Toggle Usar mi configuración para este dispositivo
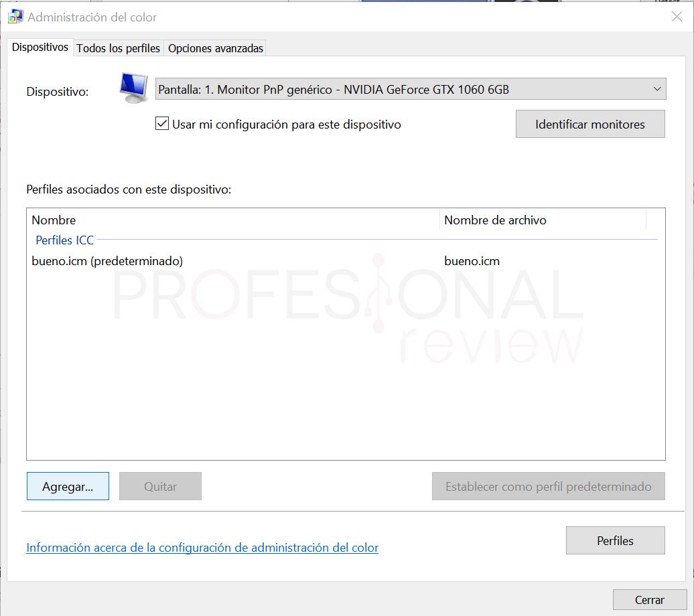 pyautogui.click(x=162, y=123)
